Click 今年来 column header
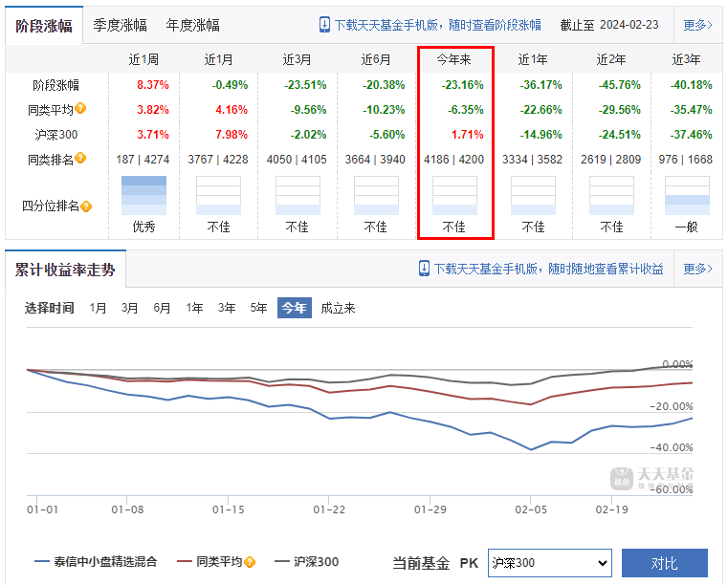 (x=454, y=59)
